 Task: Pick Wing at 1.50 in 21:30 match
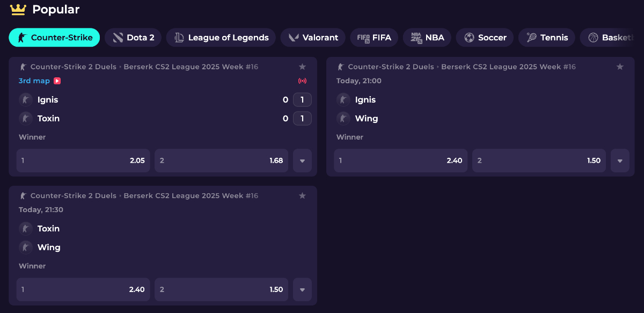(221, 289)
